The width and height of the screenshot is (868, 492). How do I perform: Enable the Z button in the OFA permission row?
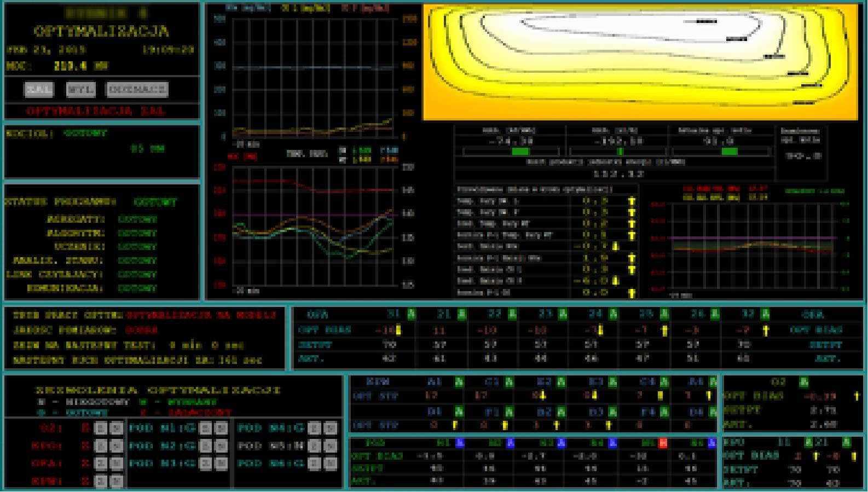(101, 464)
